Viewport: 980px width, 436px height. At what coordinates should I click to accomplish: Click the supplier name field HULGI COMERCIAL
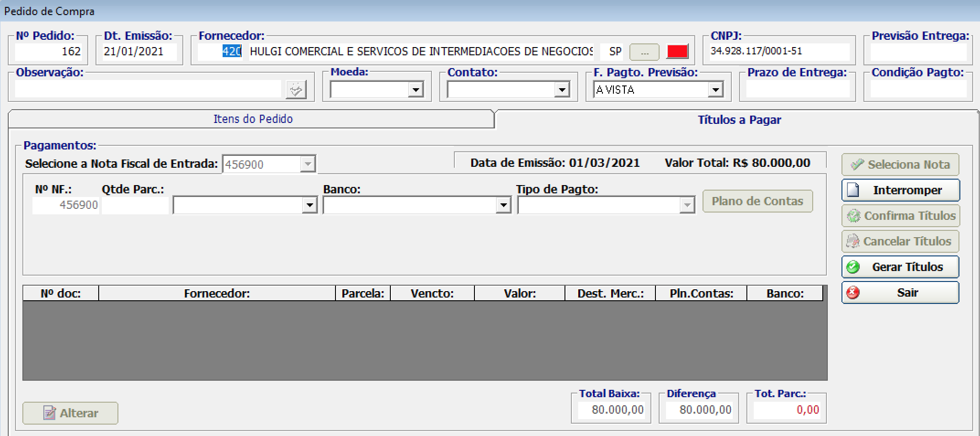[x=421, y=51]
